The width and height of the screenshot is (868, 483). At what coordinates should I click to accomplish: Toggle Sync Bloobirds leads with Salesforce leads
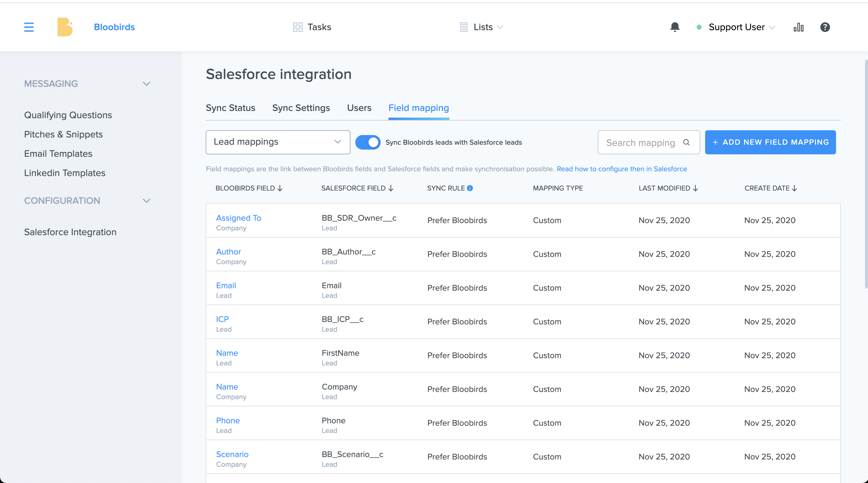pos(368,142)
